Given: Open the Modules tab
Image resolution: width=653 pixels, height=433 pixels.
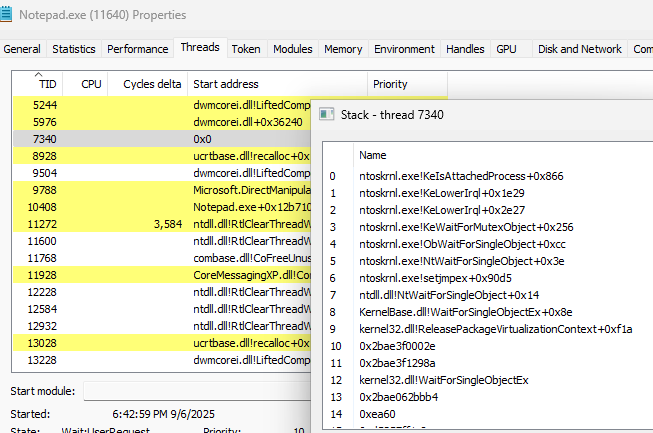Looking at the screenshot, I should tap(293, 49).
